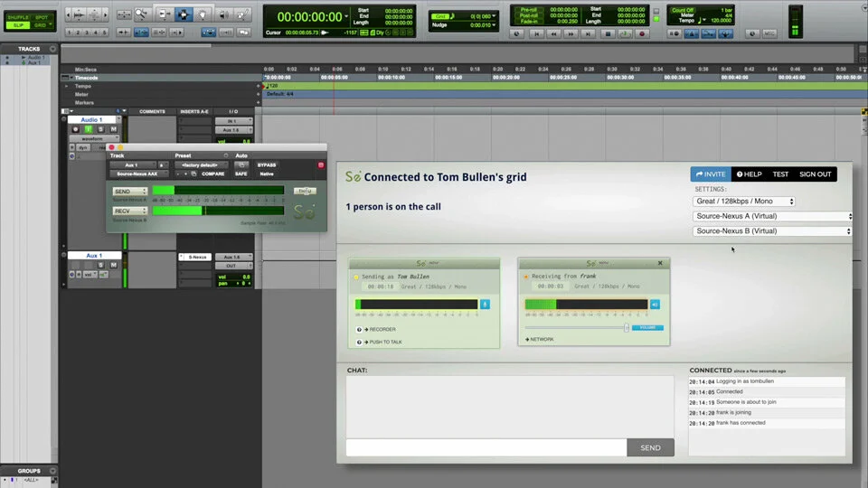Open the SEND selector in the plugin
This screenshot has width=868, height=488.
[130, 191]
